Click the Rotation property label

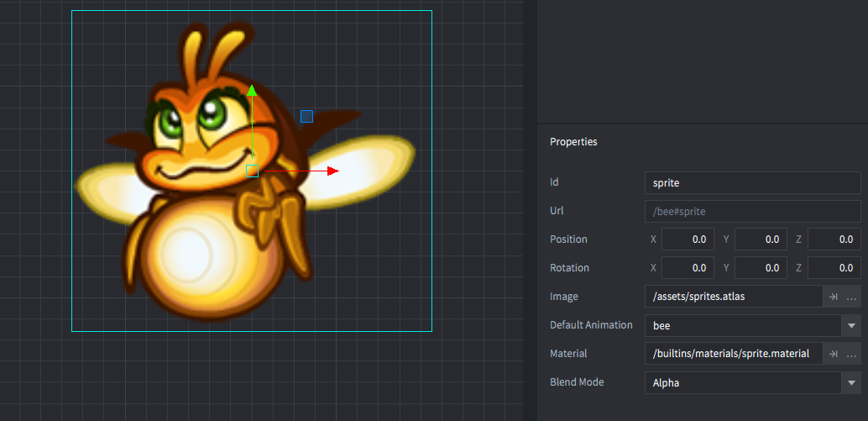[x=569, y=267]
